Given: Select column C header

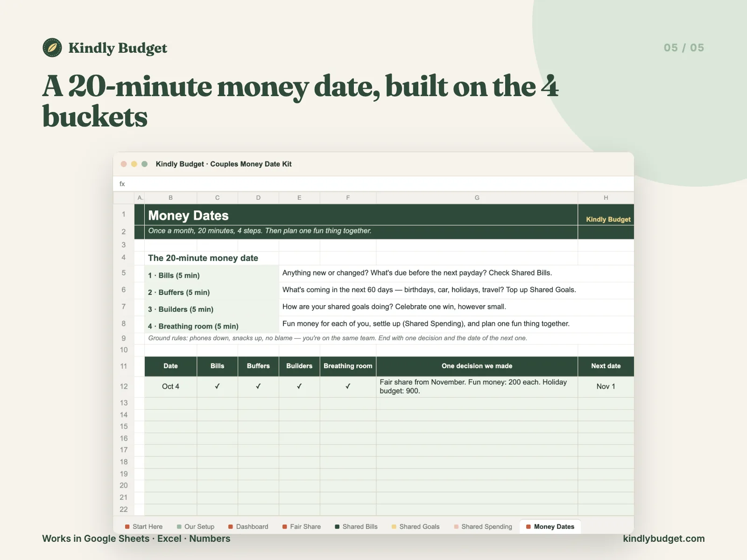Looking at the screenshot, I should pyautogui.click(x=218, y=198).
